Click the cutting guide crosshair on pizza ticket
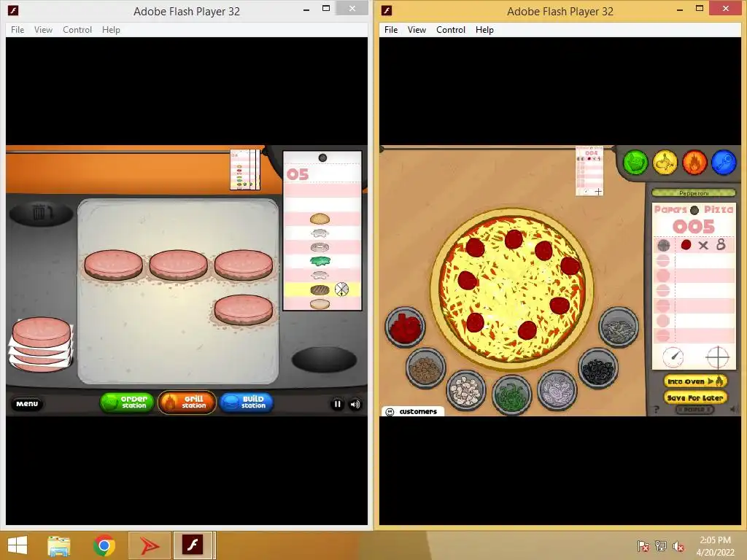The width and height of the screenshot is (747, 560). coord(717,357)
